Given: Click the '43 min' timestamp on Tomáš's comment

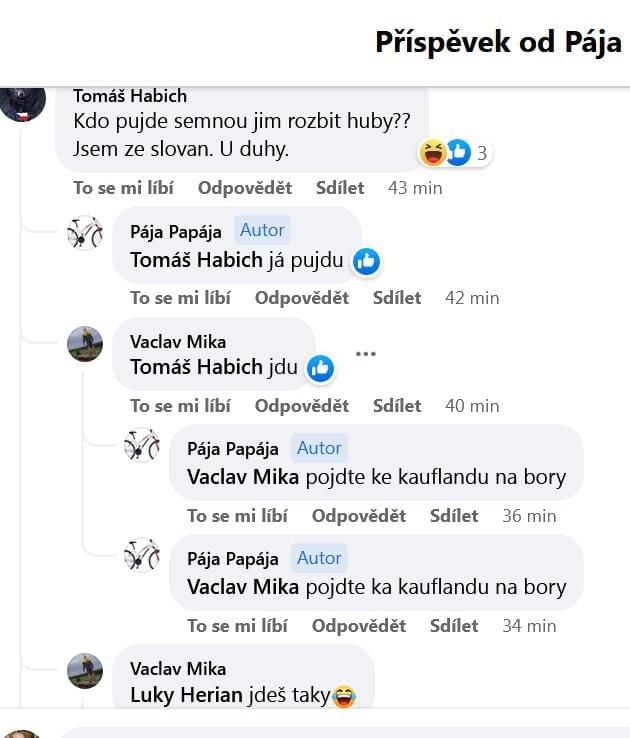Looking at the screenshot, I should point(415,188).
